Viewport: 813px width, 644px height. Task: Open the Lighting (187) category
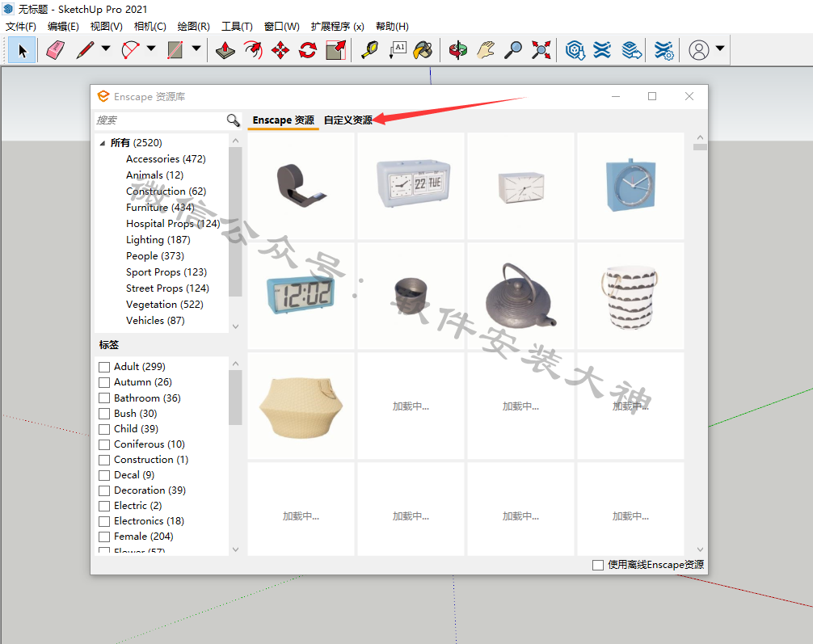[158, 240]
